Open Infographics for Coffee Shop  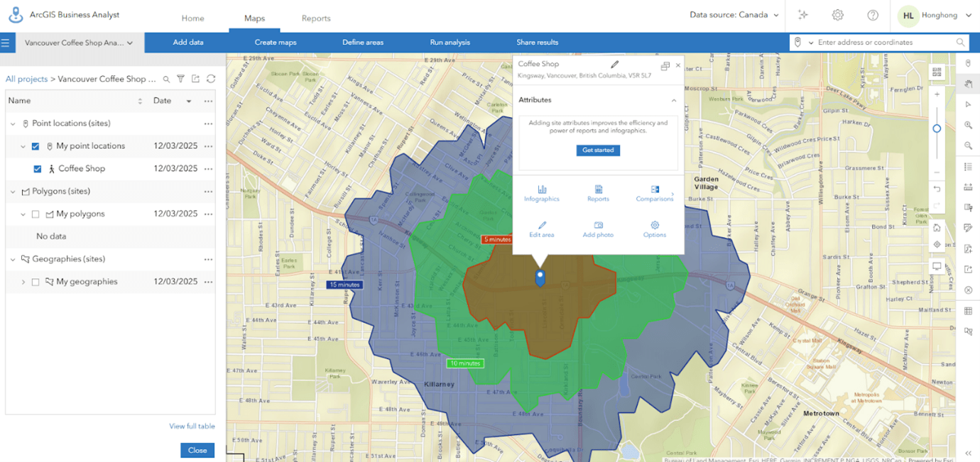tap(542, 194)
